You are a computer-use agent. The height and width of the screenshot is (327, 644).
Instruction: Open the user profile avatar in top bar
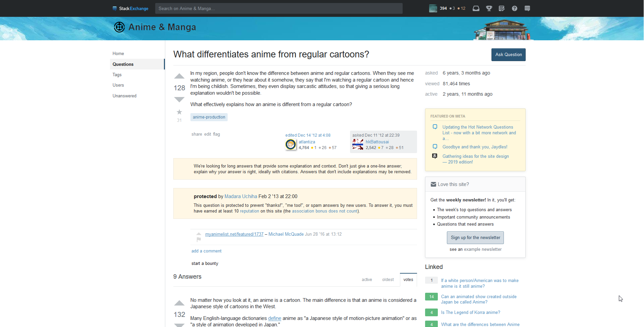[433, 8]
